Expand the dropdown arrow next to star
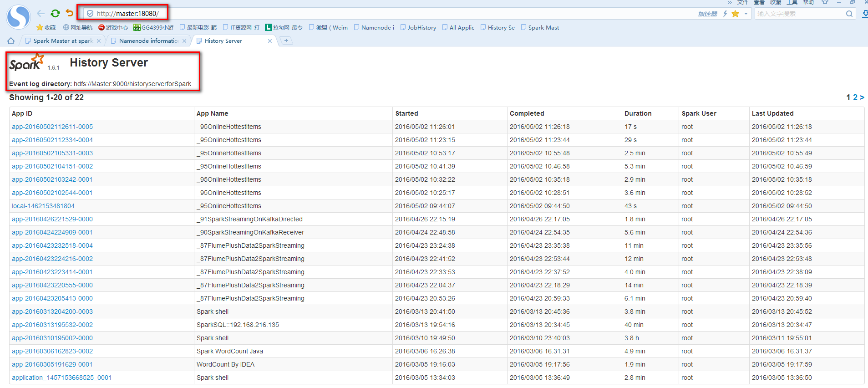 tap(746, 14)
